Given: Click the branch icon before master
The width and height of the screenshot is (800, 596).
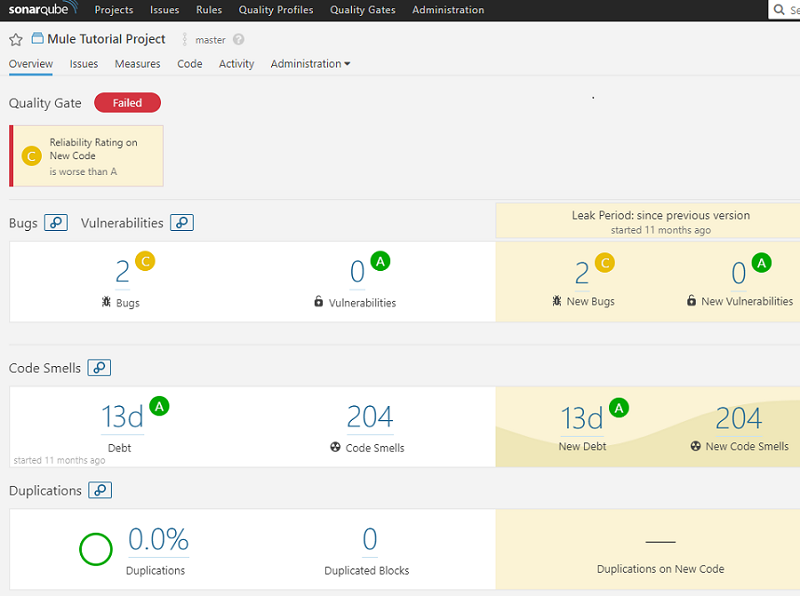Looking at the screenshot, I should (x=185, y=39).
